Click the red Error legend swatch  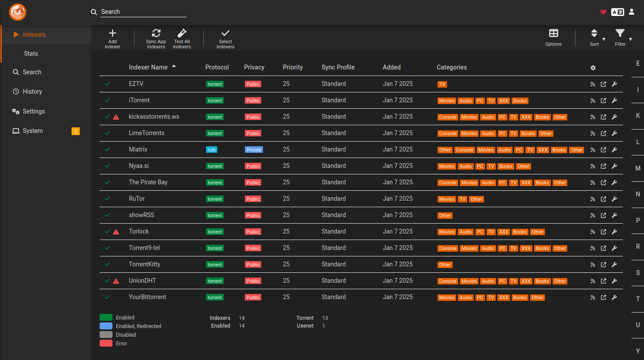pyautogui.click(x=106, y=343)
